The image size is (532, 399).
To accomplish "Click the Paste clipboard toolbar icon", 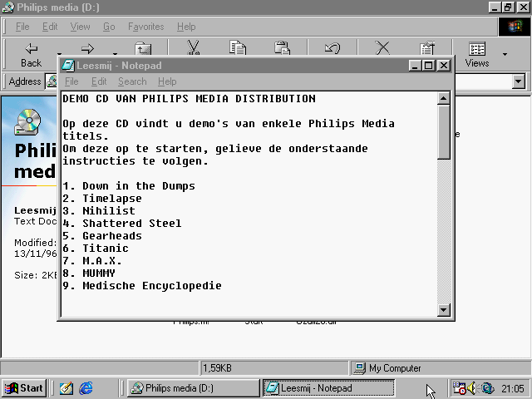I will (x=283, y=49).
